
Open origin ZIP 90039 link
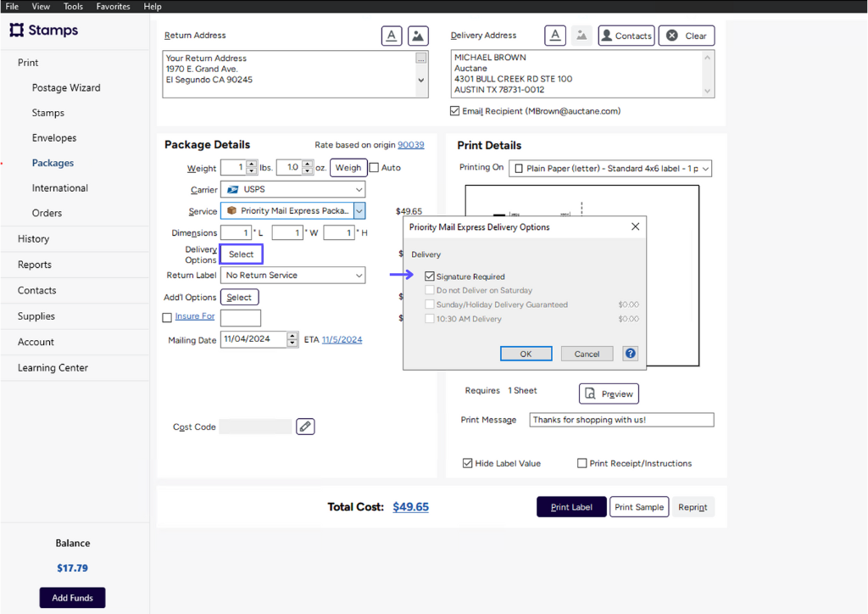[411, 144]
